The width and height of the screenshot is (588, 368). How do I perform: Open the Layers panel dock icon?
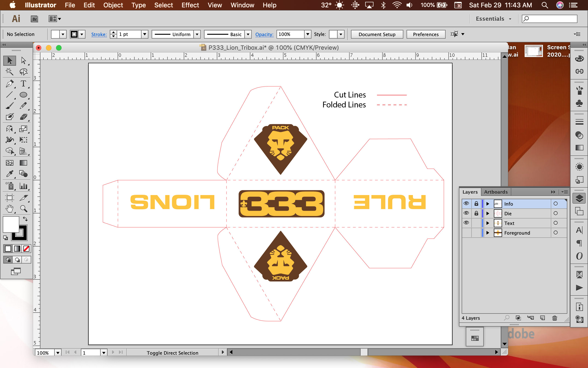pos(579,198)
